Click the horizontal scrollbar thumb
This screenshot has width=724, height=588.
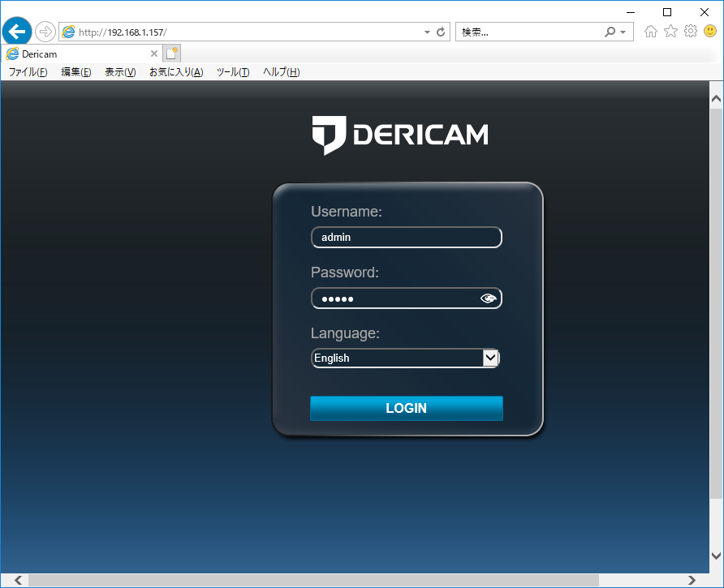(x=313, y=580)
